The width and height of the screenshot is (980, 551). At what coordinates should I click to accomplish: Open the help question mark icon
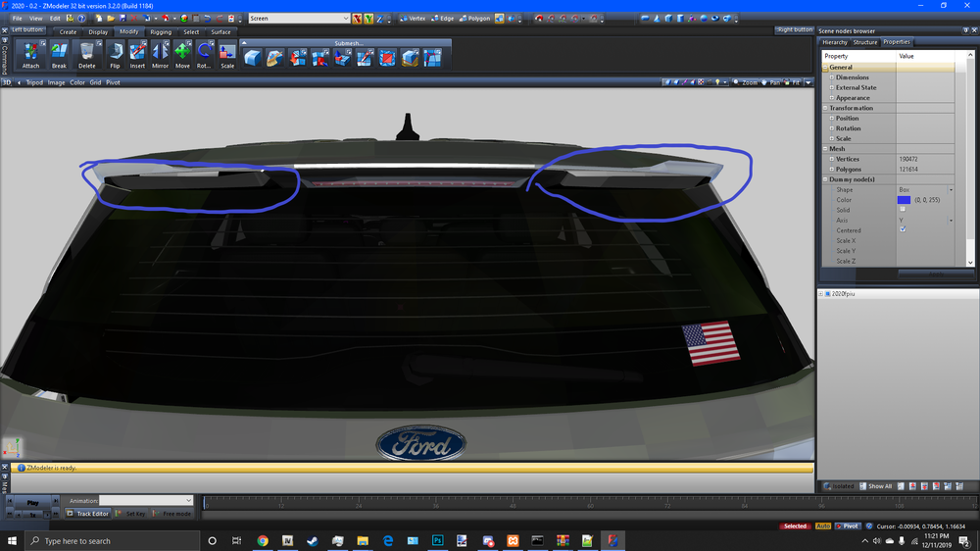tap(81, 19)
